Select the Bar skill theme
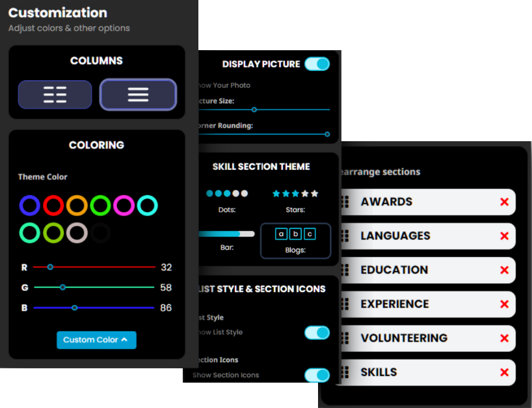The height and width of the screenshot is (408, 532). (227, 234)
